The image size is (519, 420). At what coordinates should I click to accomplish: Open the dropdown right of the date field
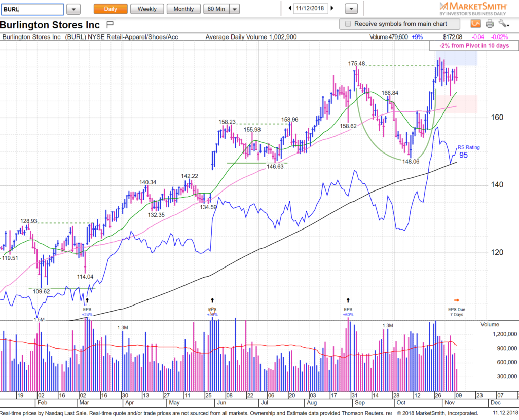click(x=351, y=9)
